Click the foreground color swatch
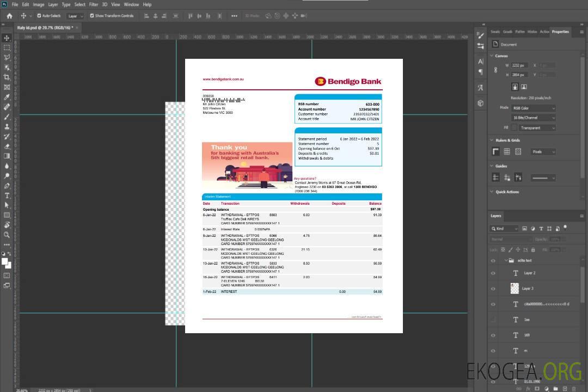Image resolution: width=588 pixels, height=392 pixels. (5, 262)
